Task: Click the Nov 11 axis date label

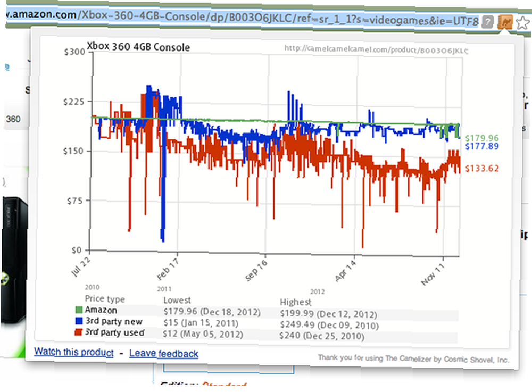Action: 433,274
